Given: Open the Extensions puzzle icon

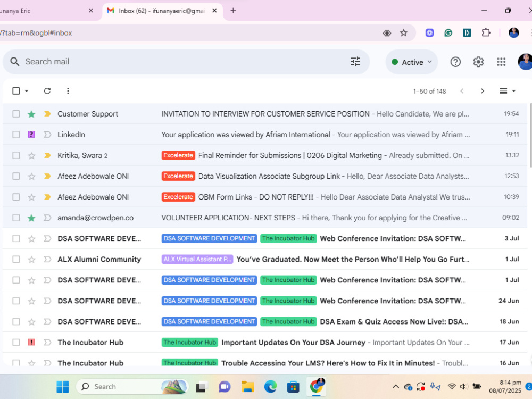Looking at the screenshot, I should [x=486, y=32].
